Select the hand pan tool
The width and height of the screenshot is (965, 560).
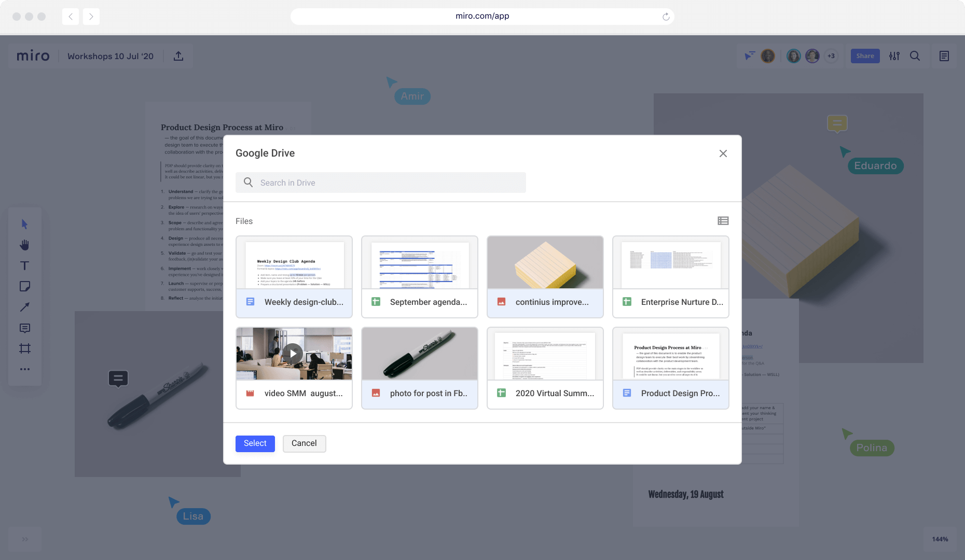[24, 245]
